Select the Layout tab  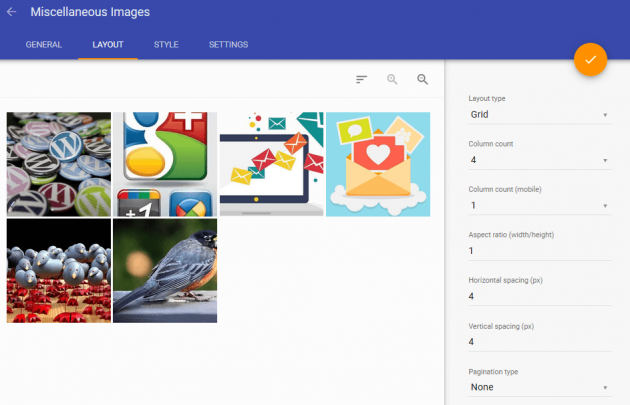pos(108,45)
